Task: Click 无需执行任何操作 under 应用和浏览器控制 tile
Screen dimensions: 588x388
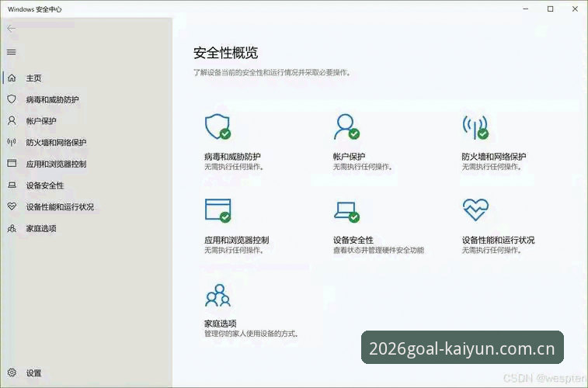Action: pyautogui.click(x=234, y=250)
